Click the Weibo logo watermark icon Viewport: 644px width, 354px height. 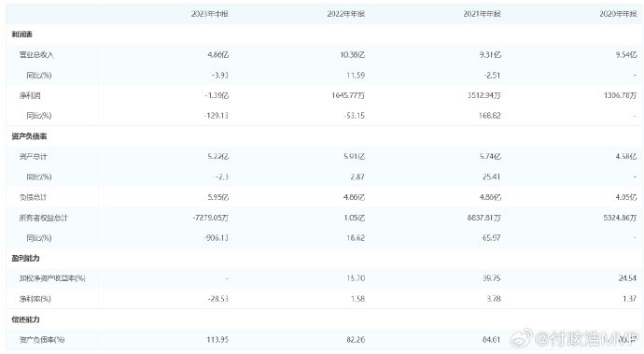point(522,338)
